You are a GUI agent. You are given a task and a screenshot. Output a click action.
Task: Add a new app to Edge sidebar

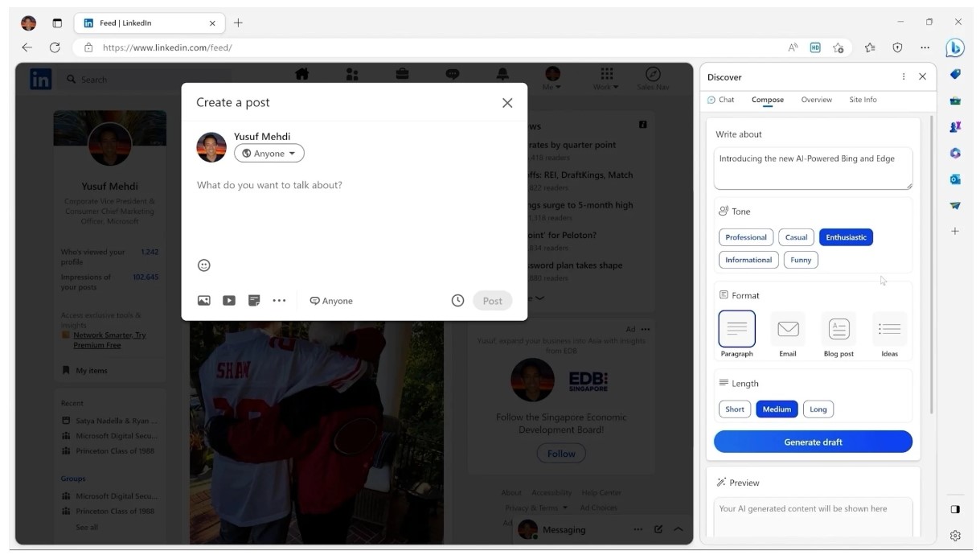955,231
